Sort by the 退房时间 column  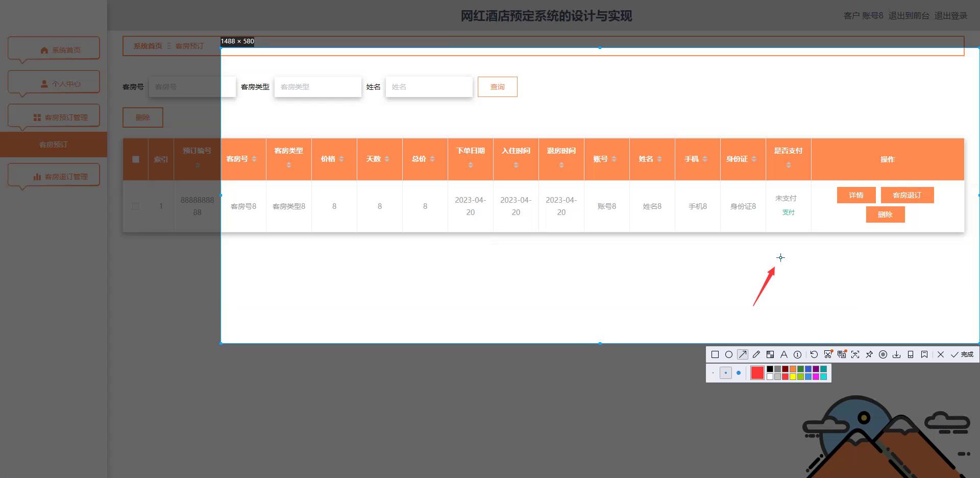click(561, 165)
